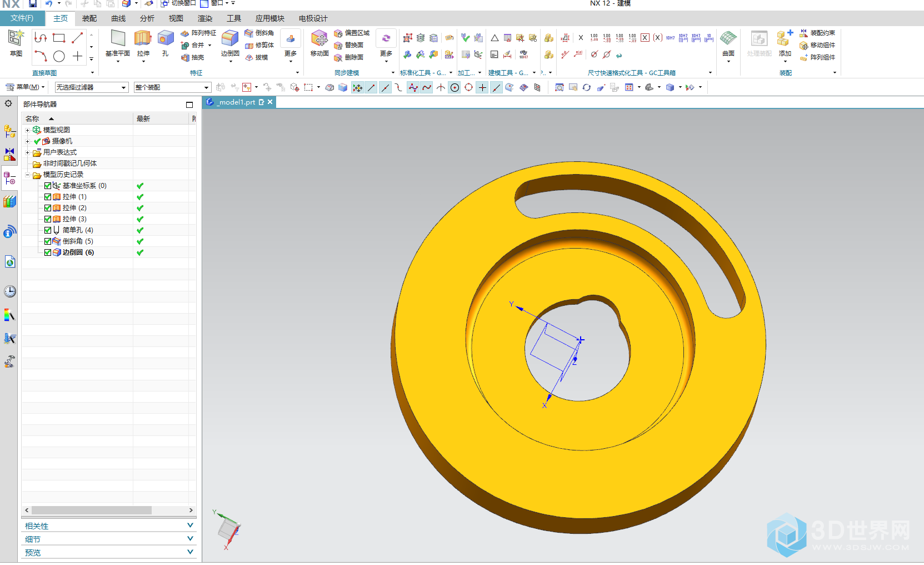Open the History clock sidebar icon
The image size is (924, 565).
coord(9,291)
